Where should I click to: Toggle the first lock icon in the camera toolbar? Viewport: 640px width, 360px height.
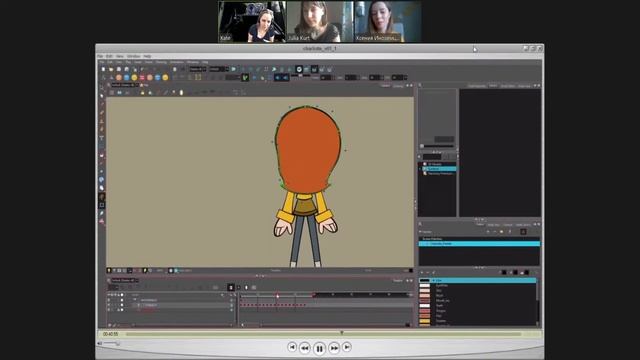pos(142,93)
